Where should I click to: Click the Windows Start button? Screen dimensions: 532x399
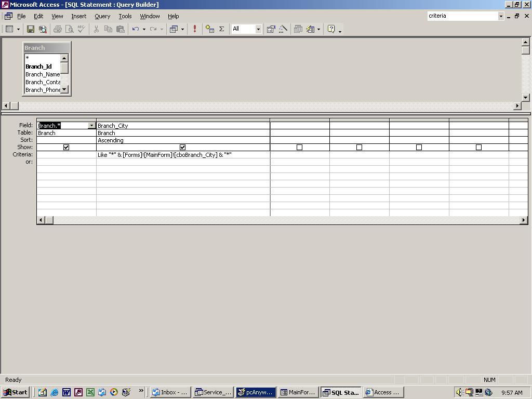(16, 392)
